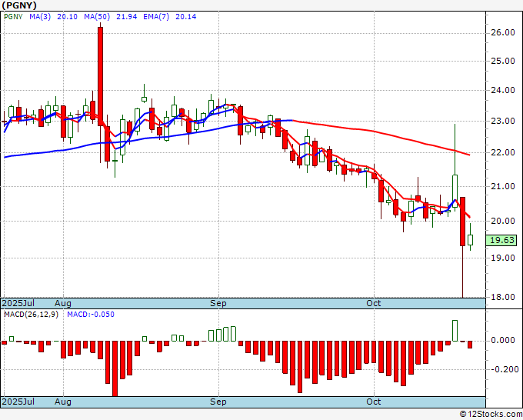This screenshot has width=523, height=420.
Task: Click the Oct label on price timeline
Action: click(373, 303)
